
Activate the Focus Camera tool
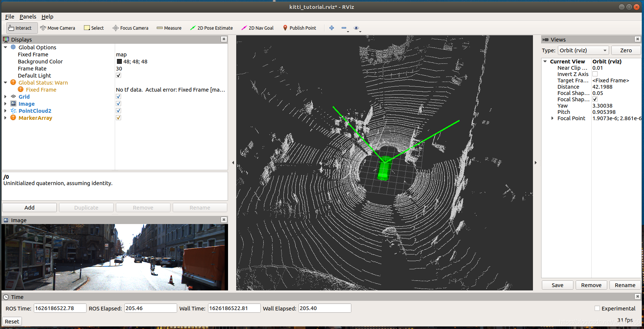coord(130,28)
